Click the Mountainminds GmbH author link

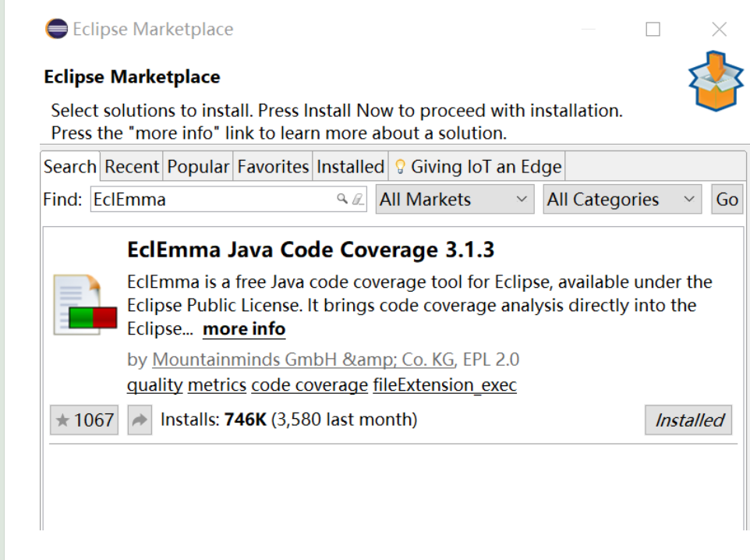pyautogui.click(x=303, y=360)
